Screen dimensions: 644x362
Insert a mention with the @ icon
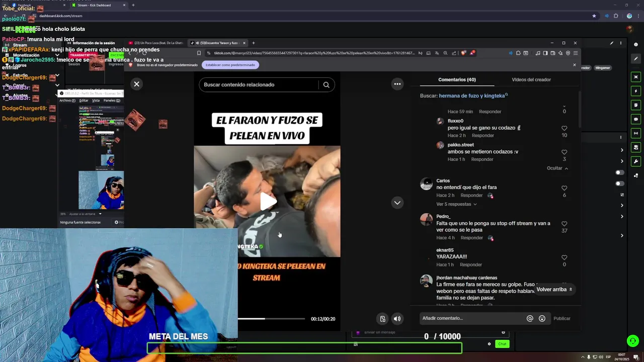(x=530, y=318)
